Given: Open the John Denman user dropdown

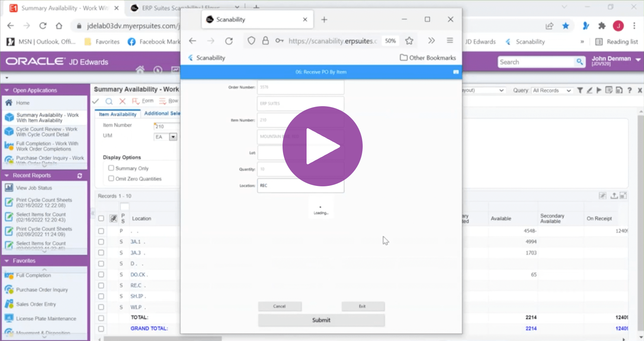Looking at the screenshot, I should pos(638,59).
